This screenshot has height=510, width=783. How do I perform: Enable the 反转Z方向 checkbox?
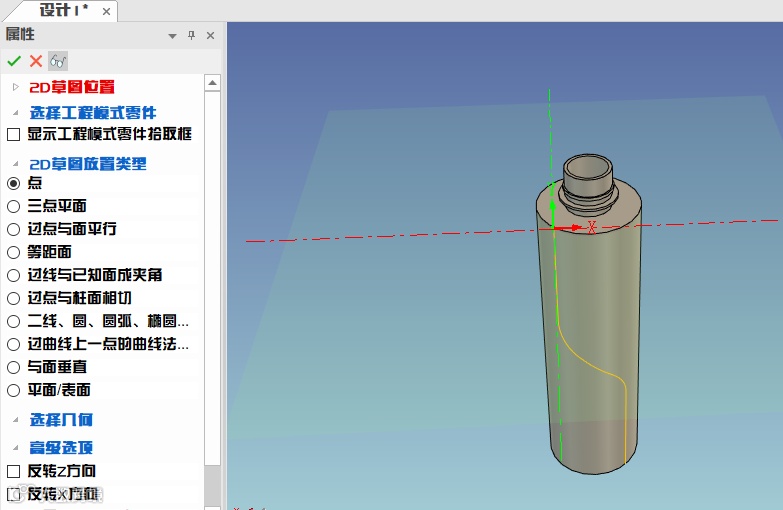(13, 471)
